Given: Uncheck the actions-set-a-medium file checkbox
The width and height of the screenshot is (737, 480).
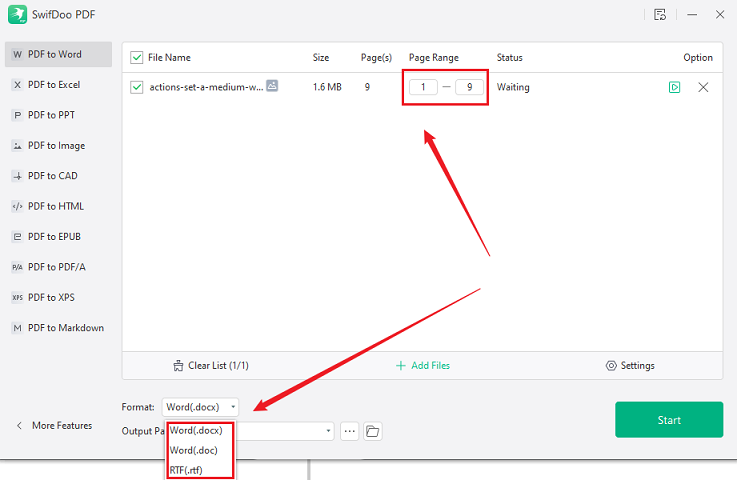Looking at the screenshot, I should pos(137,87).
